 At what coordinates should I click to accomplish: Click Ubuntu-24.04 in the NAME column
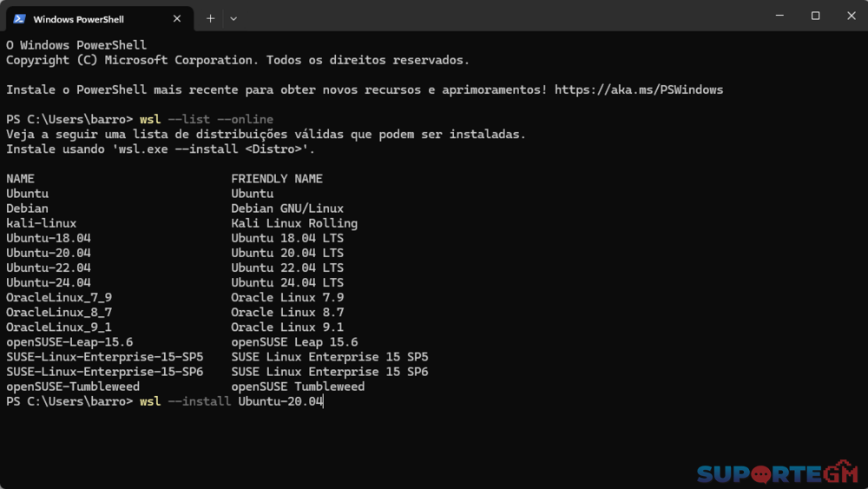[x=49, y=282]
